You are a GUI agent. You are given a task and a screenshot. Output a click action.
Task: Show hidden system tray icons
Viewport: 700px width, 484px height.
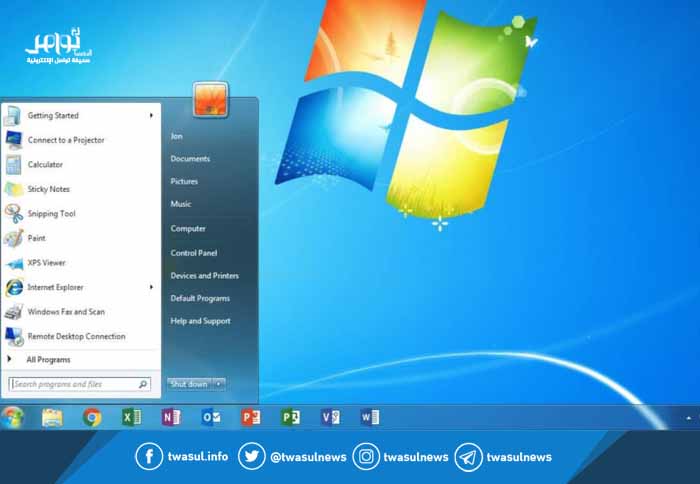point(689,418)
